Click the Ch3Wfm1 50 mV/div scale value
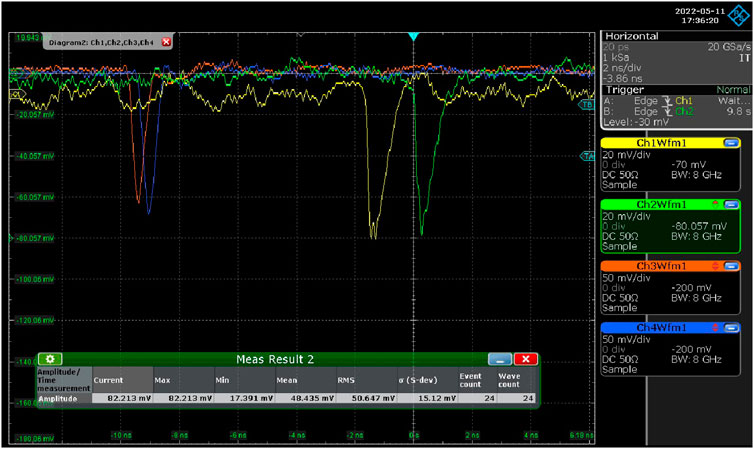The height and width of the screenshot is (449, 754). [x=626, y=278]
